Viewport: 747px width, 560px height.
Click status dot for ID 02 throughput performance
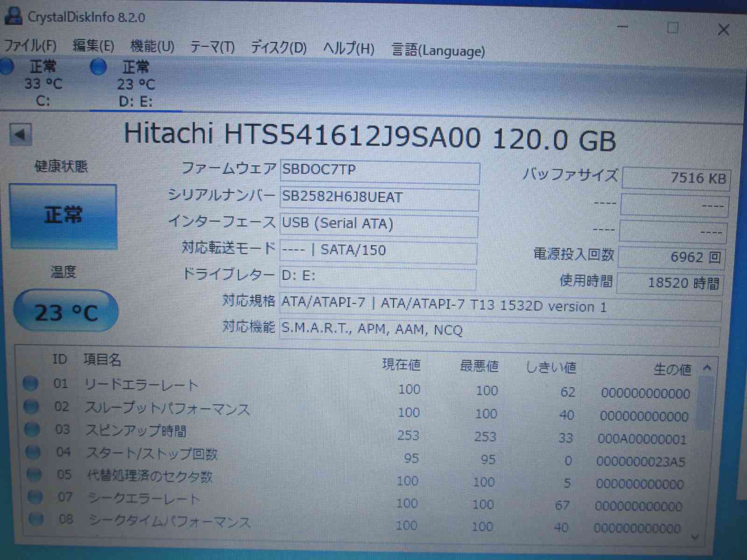click(31, 406)
